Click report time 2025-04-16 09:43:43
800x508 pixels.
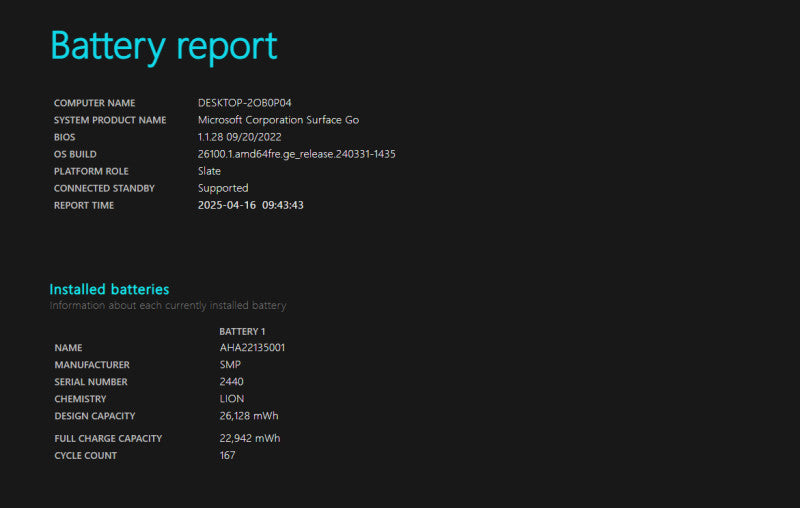pos(251,205)
